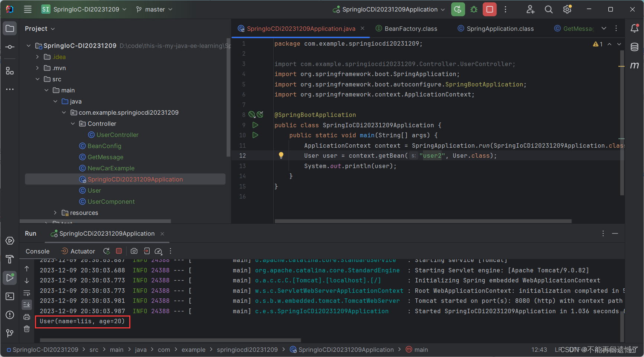Open IDE settings with the gear icon

pos(567,9)
